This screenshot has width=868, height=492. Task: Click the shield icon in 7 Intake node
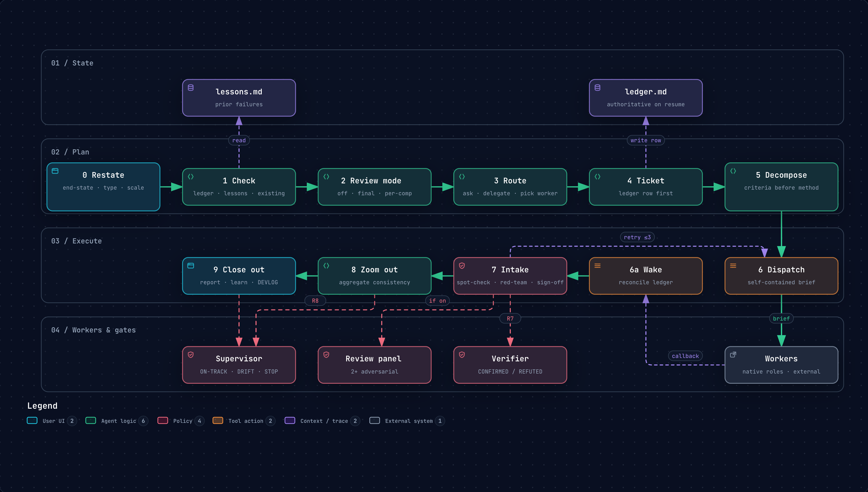tap(462, 266)
